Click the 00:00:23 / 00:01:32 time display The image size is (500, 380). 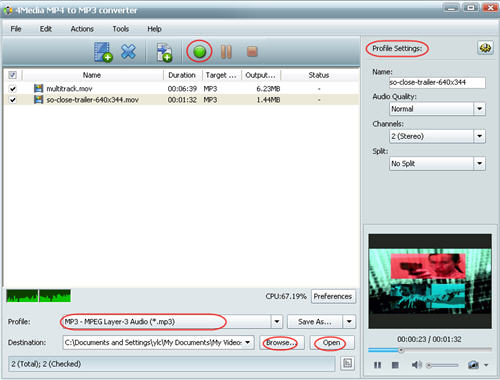(429, 339)
